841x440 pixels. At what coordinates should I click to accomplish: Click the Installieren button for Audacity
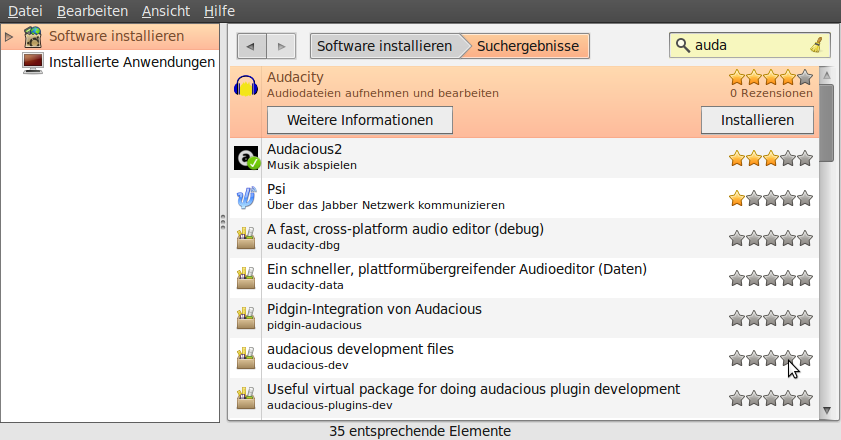coord(757,120)
